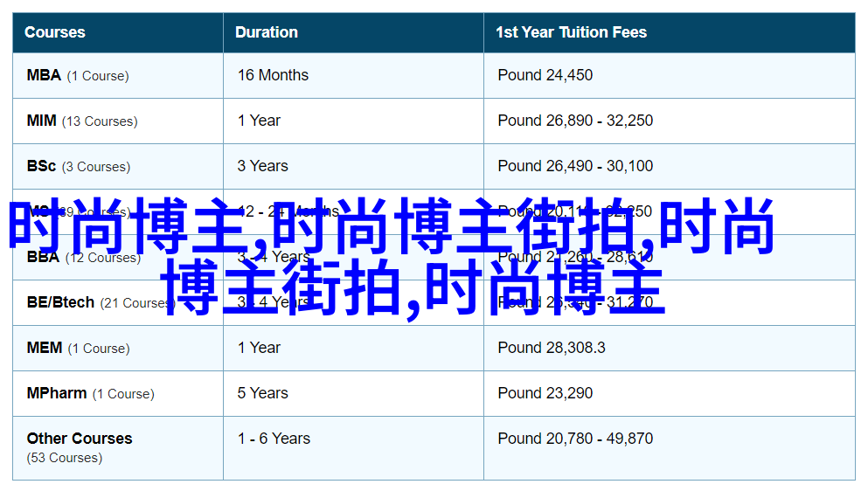The height and width of the screenshot is (498, 868).
Task: Click the 1 - 6 Years duration cell
Action: (x=274, y=439)
